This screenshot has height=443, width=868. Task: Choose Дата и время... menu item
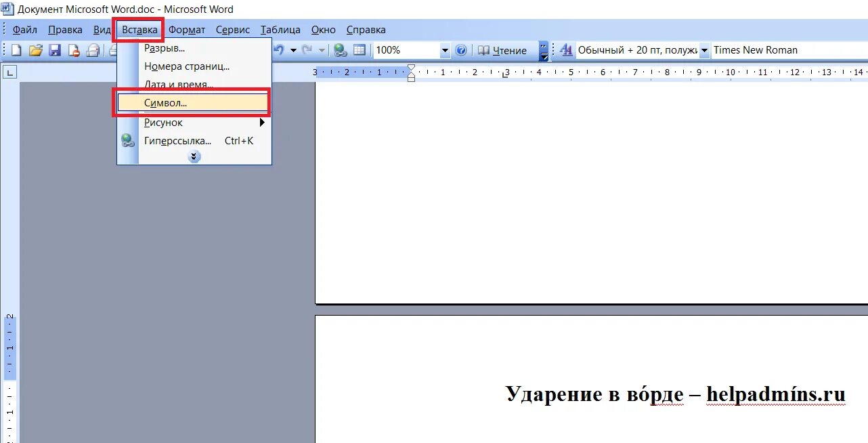click(194, 85)
